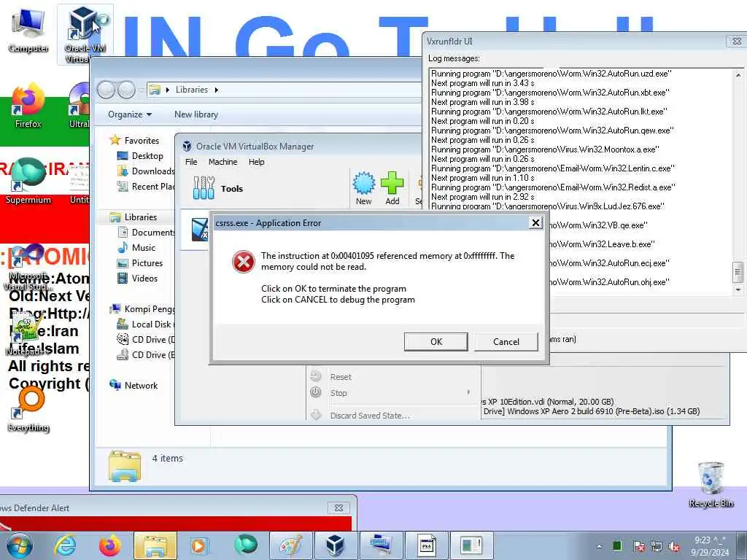
Task: Open the Machine menu in VirtualBox Manager
Action: (222, 162)
